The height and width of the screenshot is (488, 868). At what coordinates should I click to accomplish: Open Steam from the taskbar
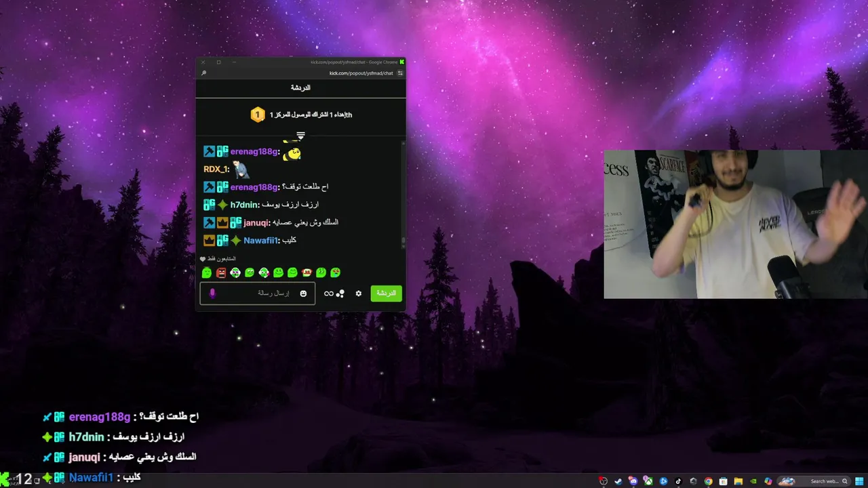[618, 481]
